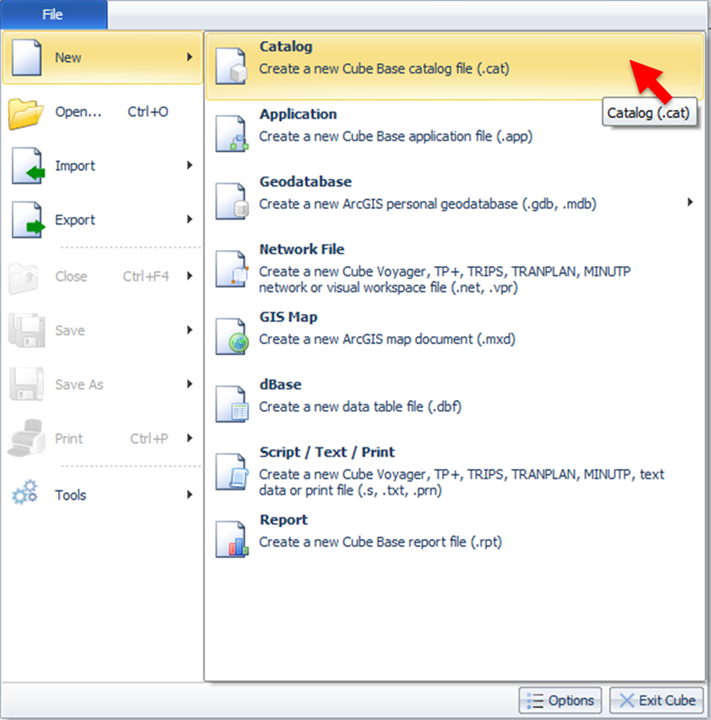Click the Close folder icon
The image size is (711, 720).
coord(24,278)
